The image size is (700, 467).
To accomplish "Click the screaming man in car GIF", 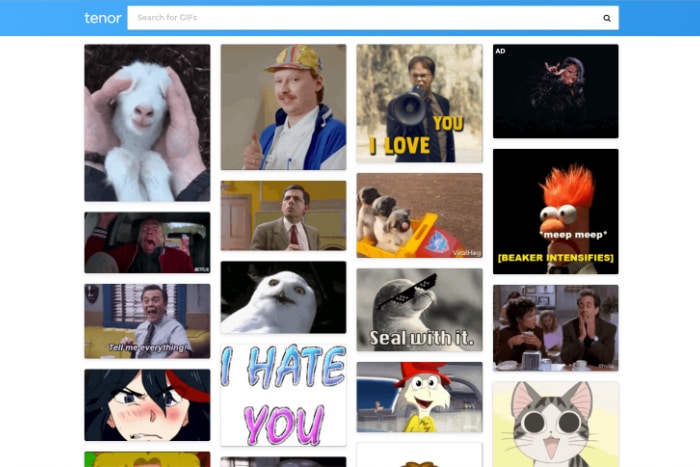I will (x=147, y=242).
